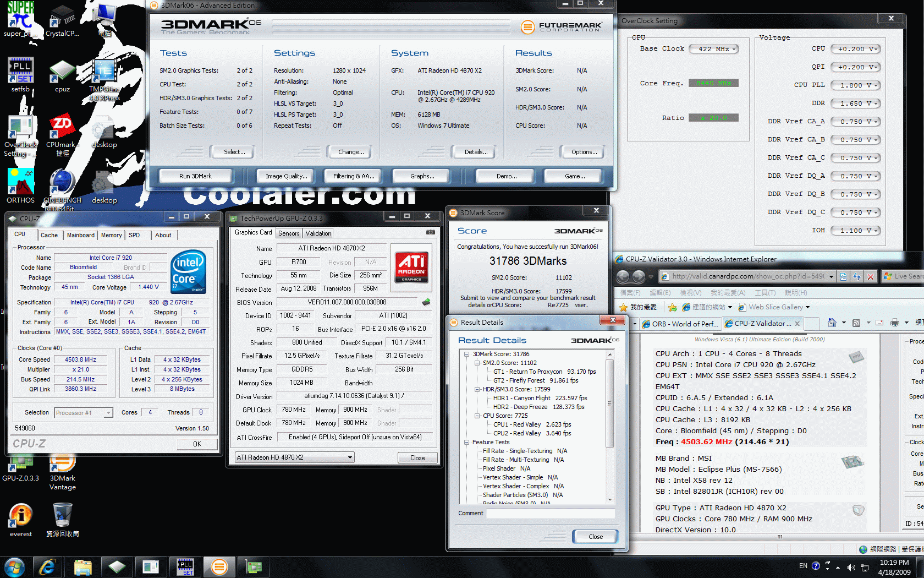
Task: Click the IE refresh icon
Action: point(857,276)
